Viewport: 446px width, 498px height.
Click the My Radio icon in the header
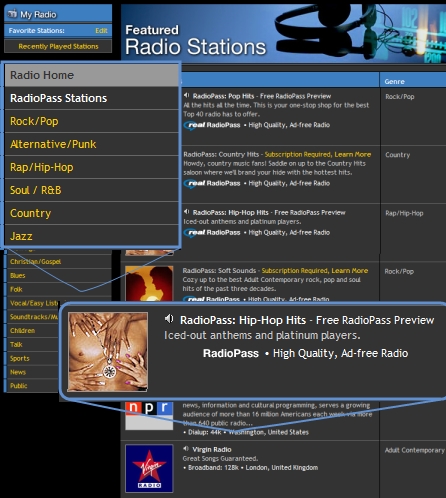click(x=12, y=14)
